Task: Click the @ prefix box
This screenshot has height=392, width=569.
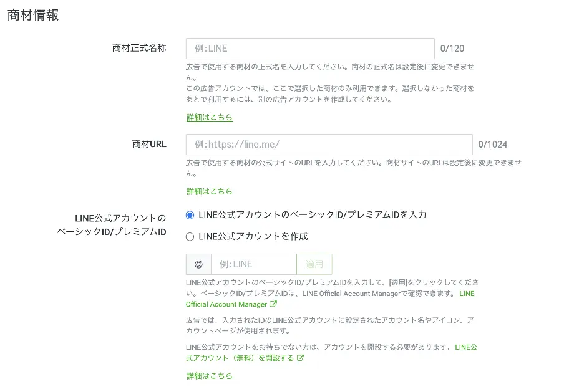Action: click(x=198, y=264)
